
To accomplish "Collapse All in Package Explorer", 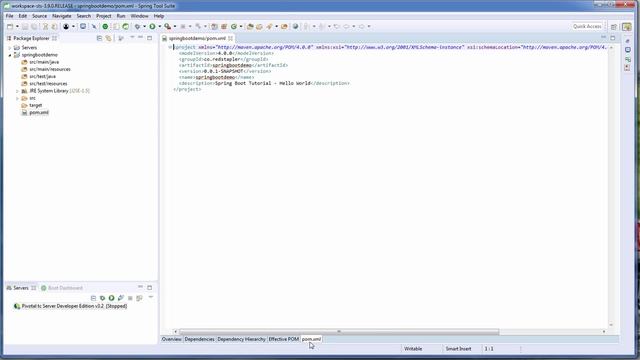I will [x=99, y=38].
